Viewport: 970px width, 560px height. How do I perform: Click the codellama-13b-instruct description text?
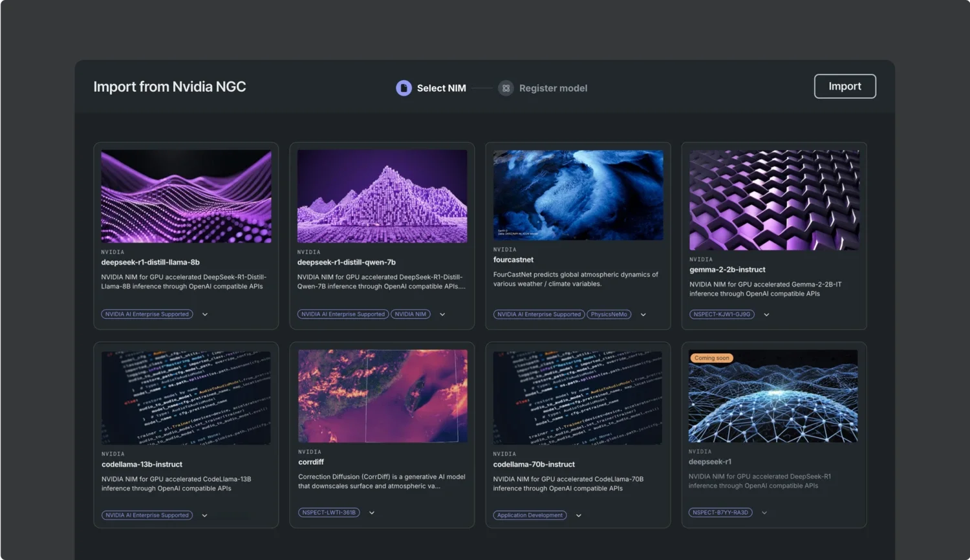(176, 484)
